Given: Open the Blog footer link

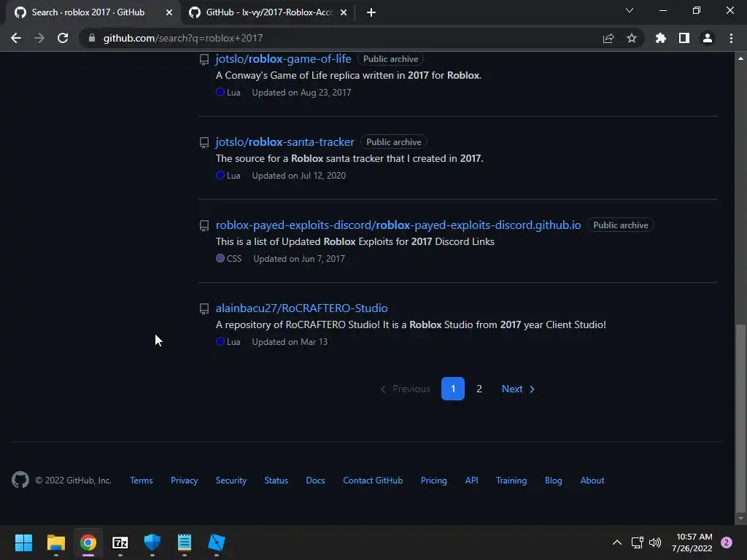Looking at the screenshot, I should (554, 481).
